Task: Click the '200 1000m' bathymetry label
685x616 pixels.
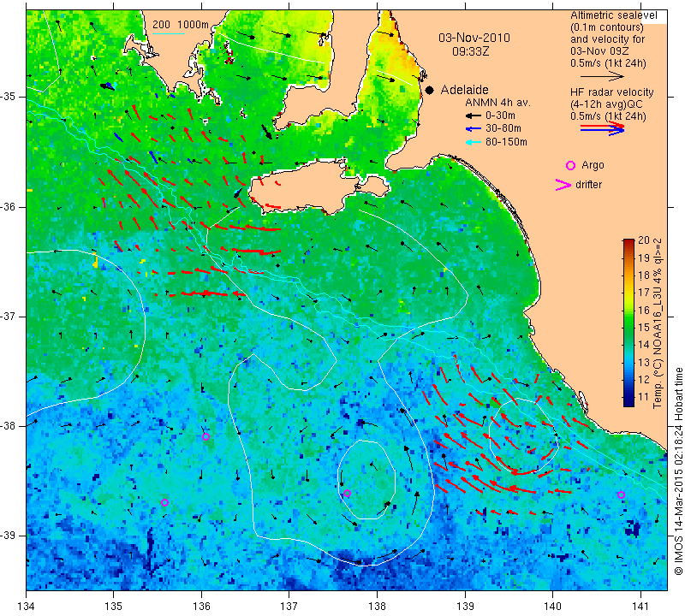Action: point(181,25)
